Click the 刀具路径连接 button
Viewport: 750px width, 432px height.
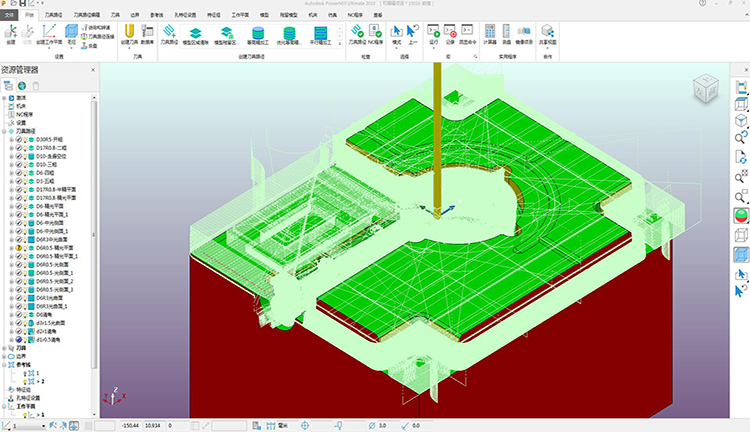pos(98,36)
